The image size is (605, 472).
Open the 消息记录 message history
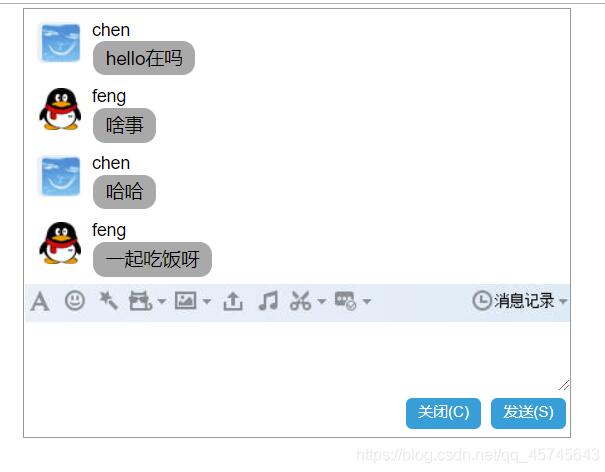pos(524,301)
